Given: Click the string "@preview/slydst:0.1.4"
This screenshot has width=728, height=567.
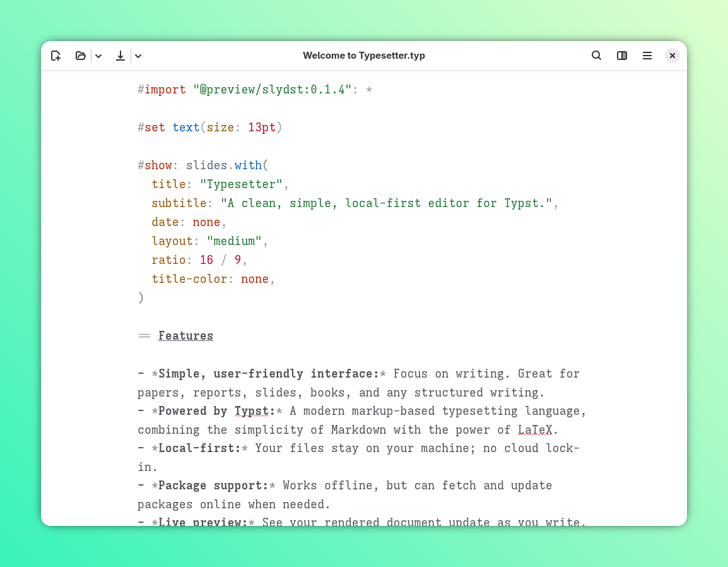Looking at the screenshot, I should 273,89.
